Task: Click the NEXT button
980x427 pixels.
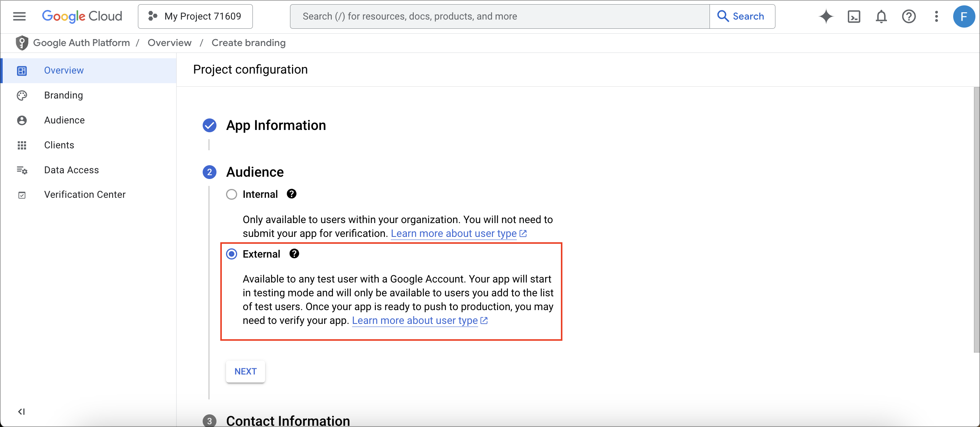Action: [x=246, y=371]
